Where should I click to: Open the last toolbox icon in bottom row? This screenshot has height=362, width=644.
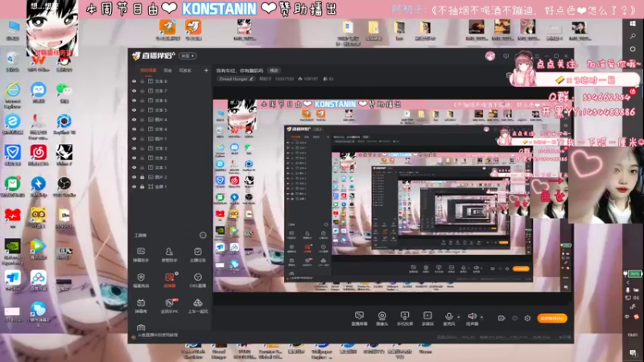tap(141, 327)
